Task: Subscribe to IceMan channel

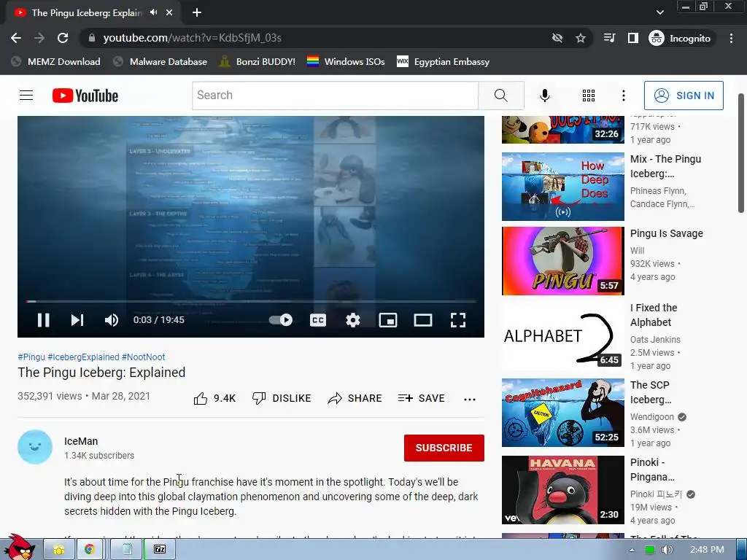Action: click(x=444, y=448)
